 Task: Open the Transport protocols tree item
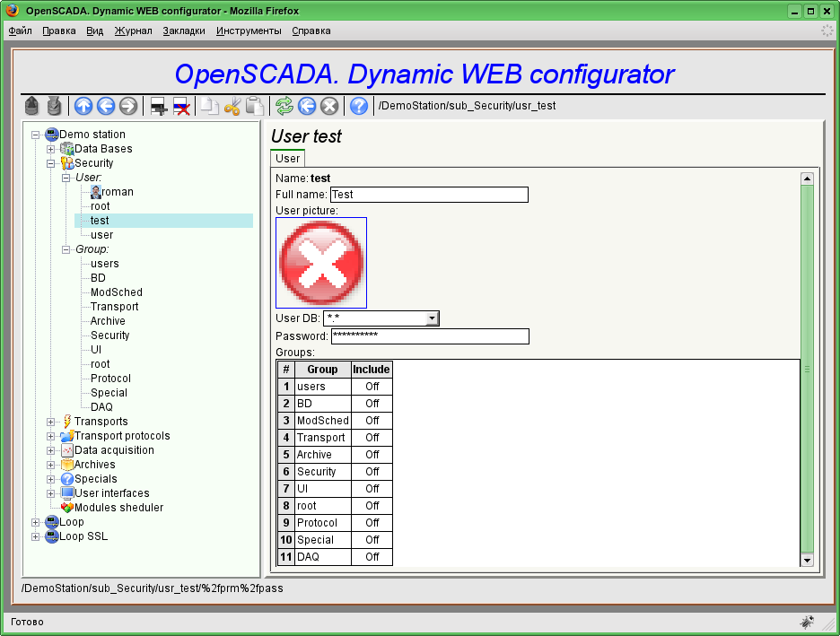point(122,436)
